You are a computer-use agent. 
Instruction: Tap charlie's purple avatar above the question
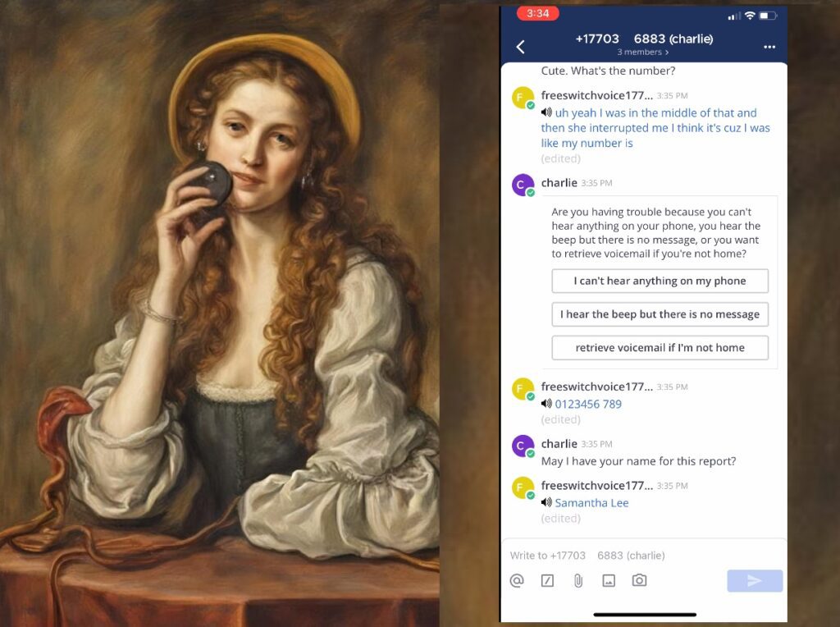click(523, 185)
